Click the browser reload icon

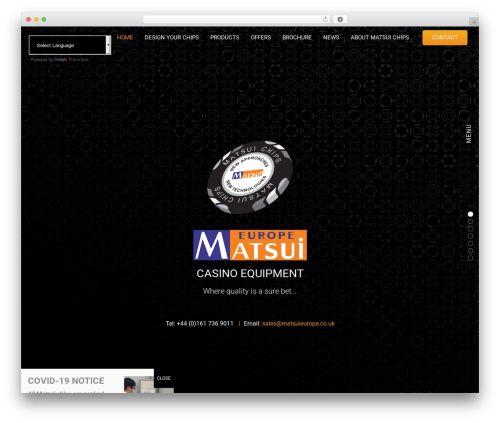click(x=325, y=19)
